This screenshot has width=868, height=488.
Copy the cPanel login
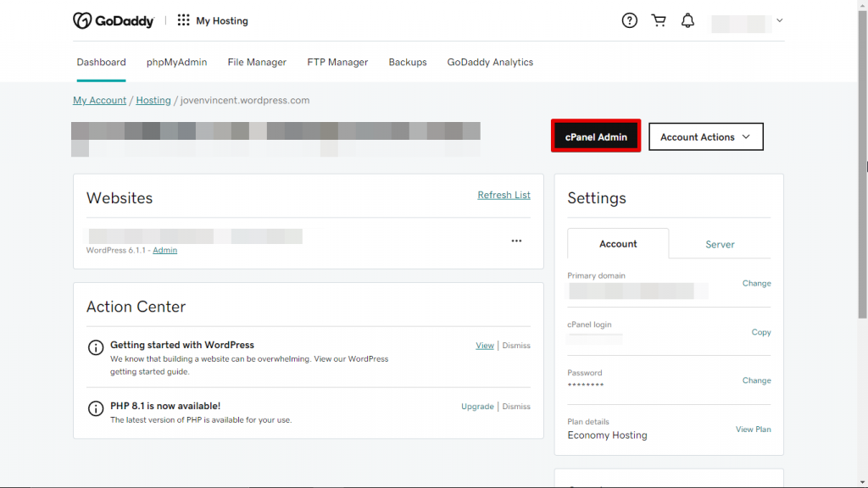click(760, 332)
